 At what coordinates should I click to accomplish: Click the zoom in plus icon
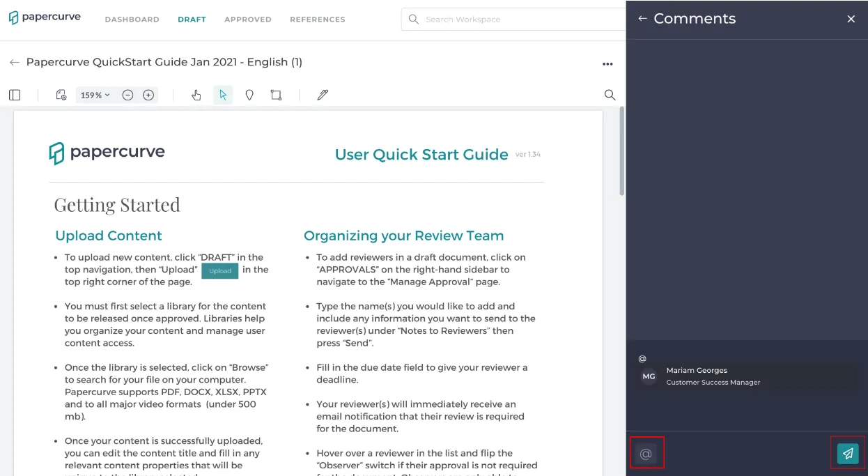click(x=148, y=95)
